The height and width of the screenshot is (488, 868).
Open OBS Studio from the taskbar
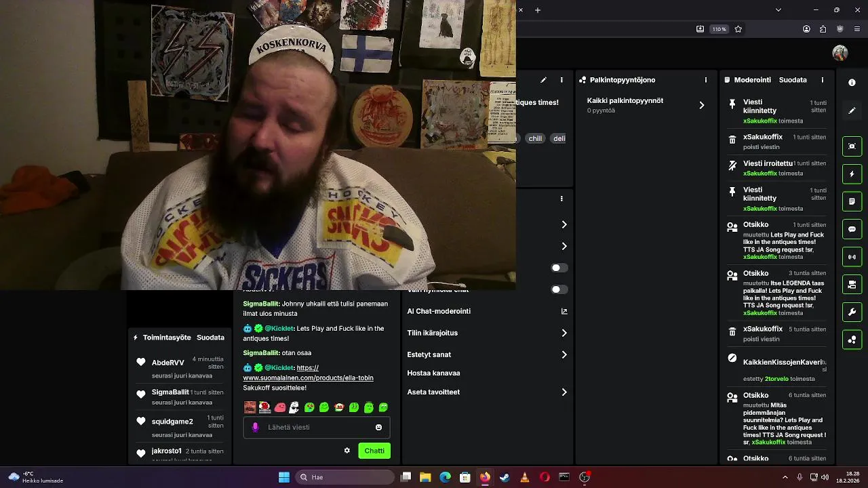pyautogui.click(x=585, y=477)
